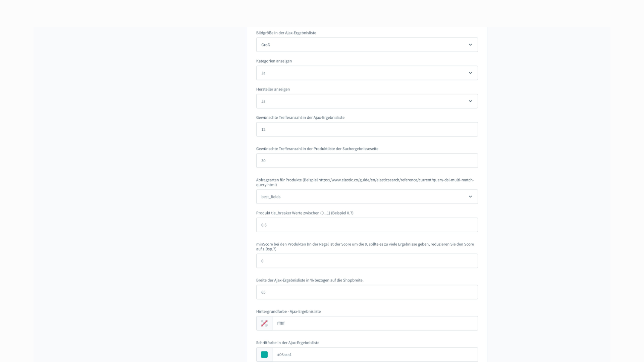Open the crossed-out Hintergrundfarbe color picker
This screenshot has width=644, height=362.
[264, 323]
